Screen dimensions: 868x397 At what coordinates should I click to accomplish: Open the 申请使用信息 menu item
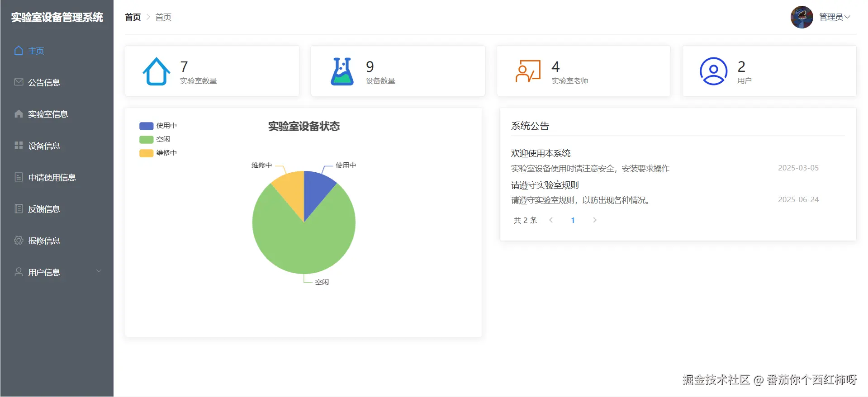pos(57,177)
